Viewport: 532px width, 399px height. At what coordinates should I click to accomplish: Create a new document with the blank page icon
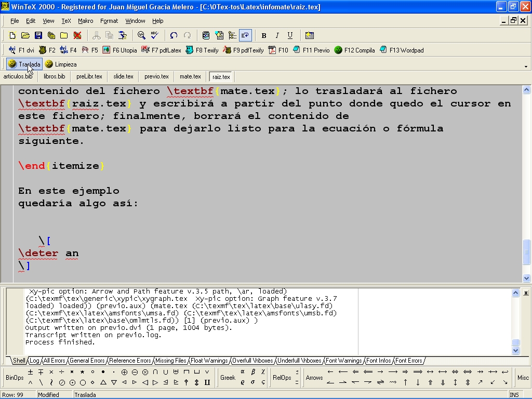[12, 35]
